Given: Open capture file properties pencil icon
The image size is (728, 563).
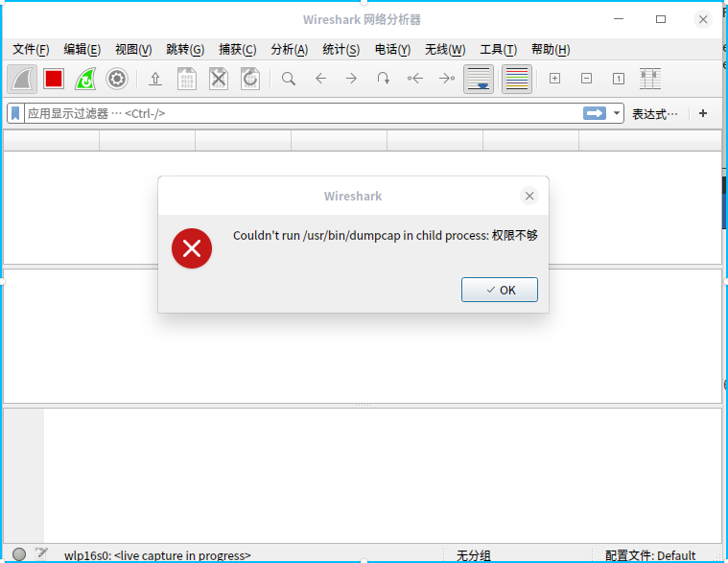Looking at the screenshot, I should 41,553.
